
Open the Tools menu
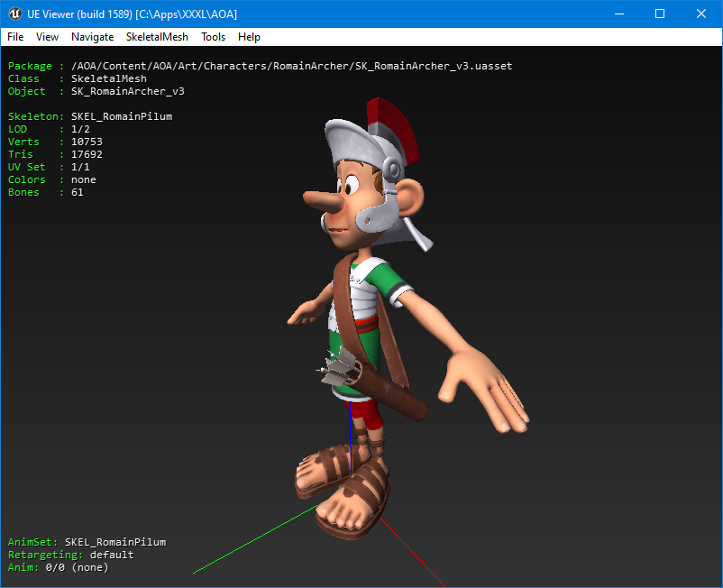213,37
